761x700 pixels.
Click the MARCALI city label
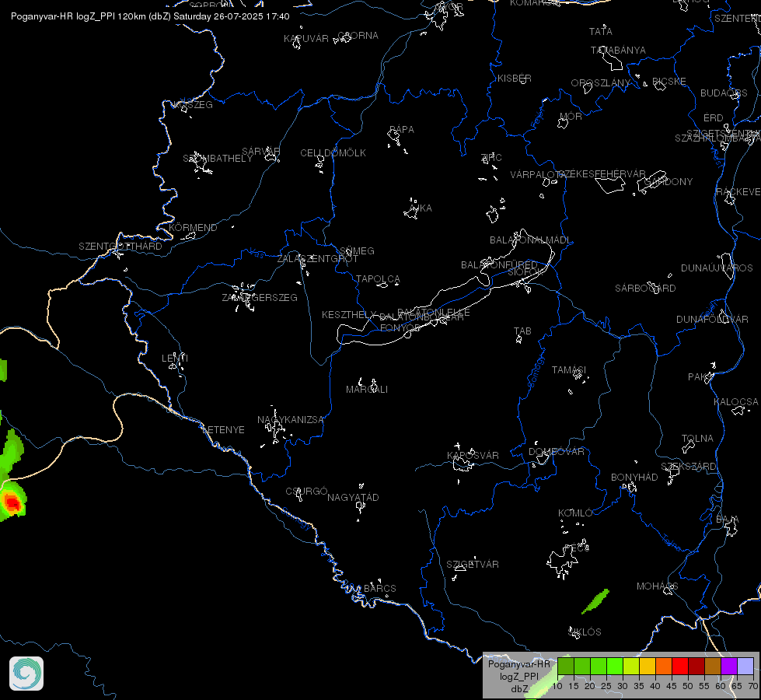coord(366,390)
